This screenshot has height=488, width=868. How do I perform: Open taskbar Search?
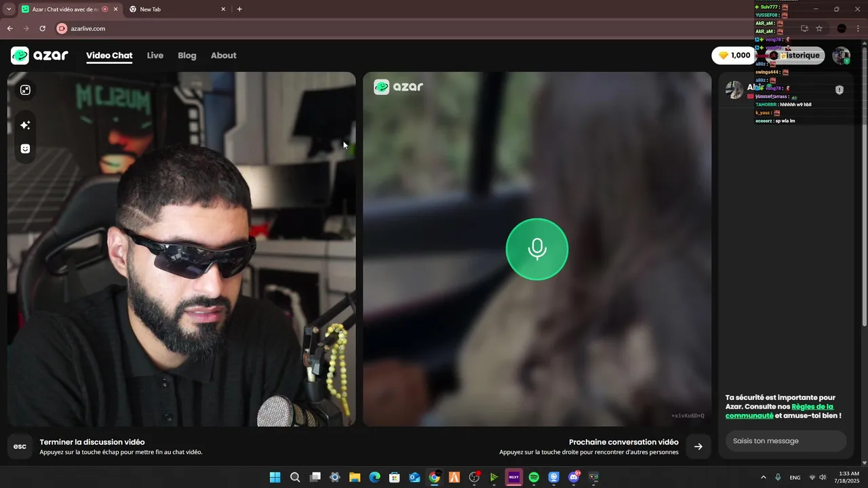pos(295,477)
